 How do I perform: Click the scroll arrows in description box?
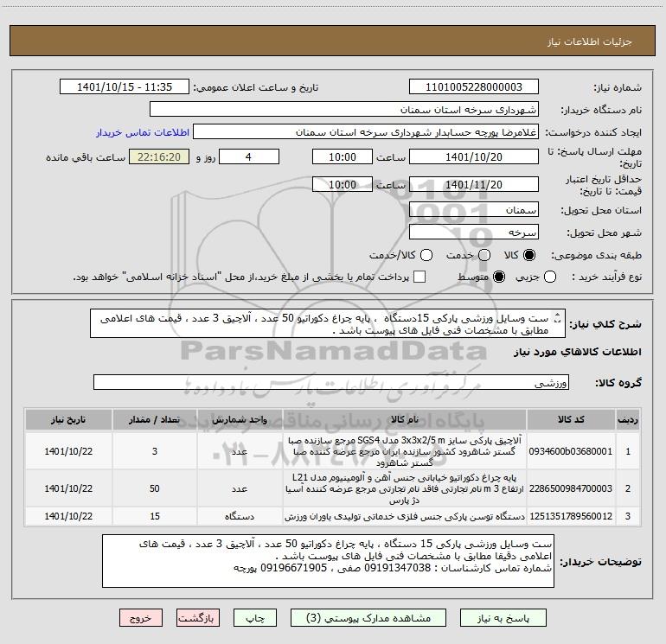click(x=558, y=318)
